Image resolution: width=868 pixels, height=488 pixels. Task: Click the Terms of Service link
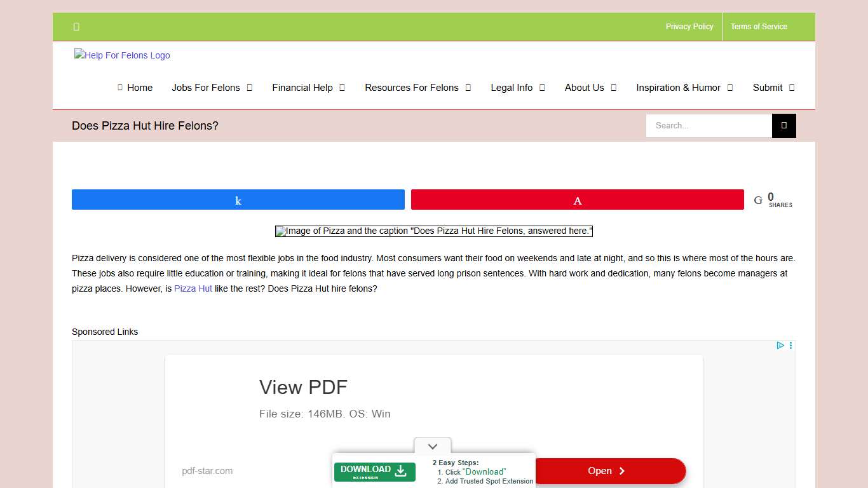759,27
